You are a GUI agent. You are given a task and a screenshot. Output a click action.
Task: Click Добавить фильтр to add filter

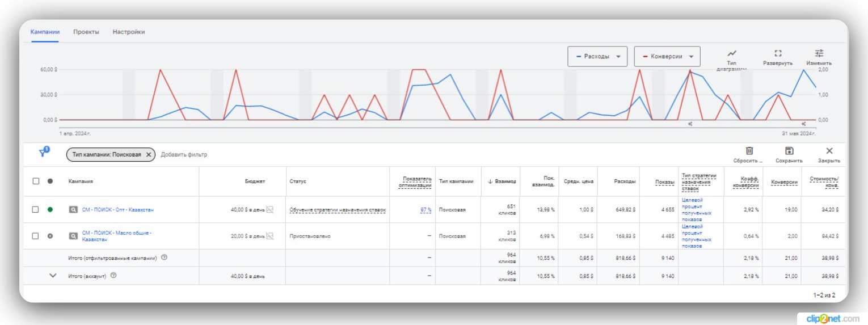pyautogui.click(x=184, y=154)
